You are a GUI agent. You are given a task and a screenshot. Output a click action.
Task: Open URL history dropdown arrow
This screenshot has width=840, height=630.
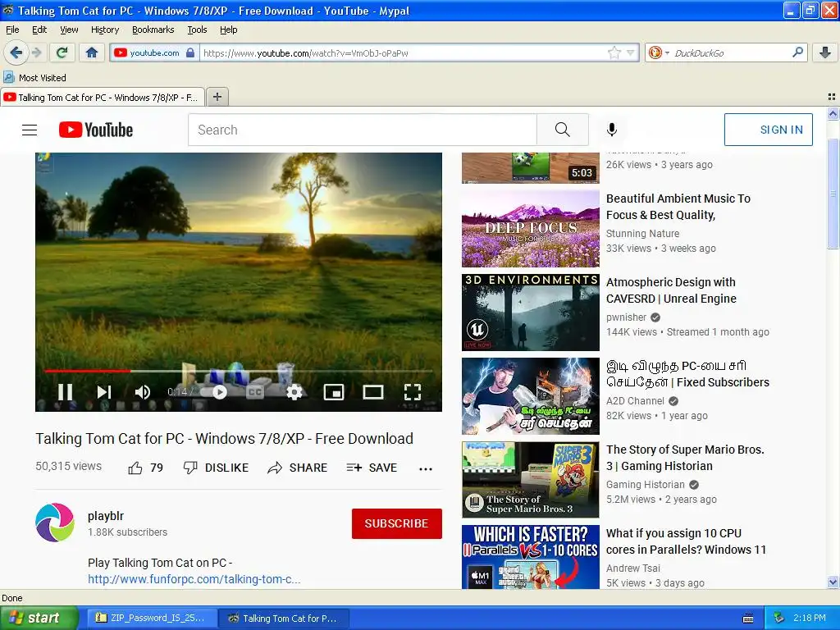click(631, 52)
